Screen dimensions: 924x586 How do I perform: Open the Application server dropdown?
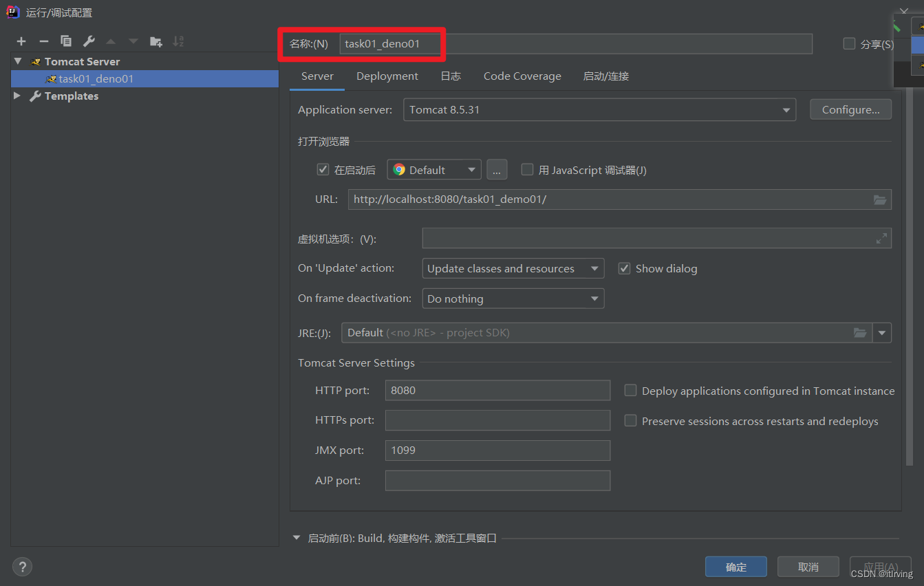click(x=599, y=110)
